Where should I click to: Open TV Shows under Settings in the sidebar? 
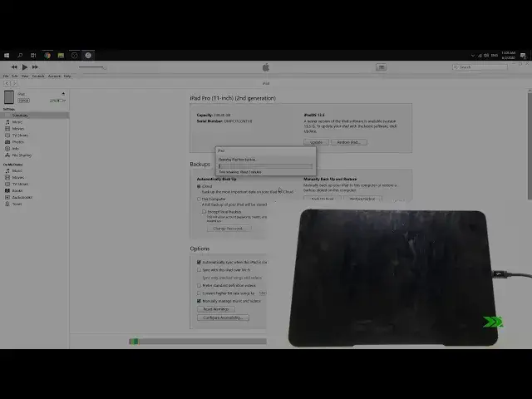pyautogui.click(x=19, y=135)
